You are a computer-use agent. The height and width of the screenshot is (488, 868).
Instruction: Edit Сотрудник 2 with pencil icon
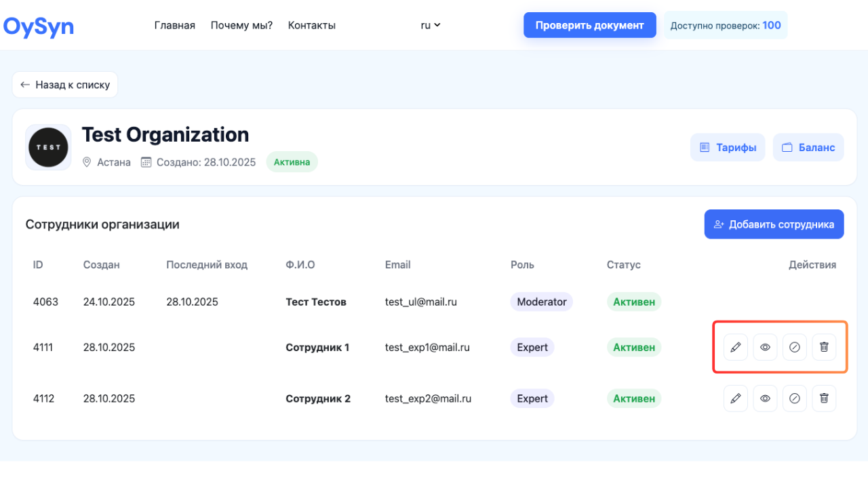click(736, 399)
